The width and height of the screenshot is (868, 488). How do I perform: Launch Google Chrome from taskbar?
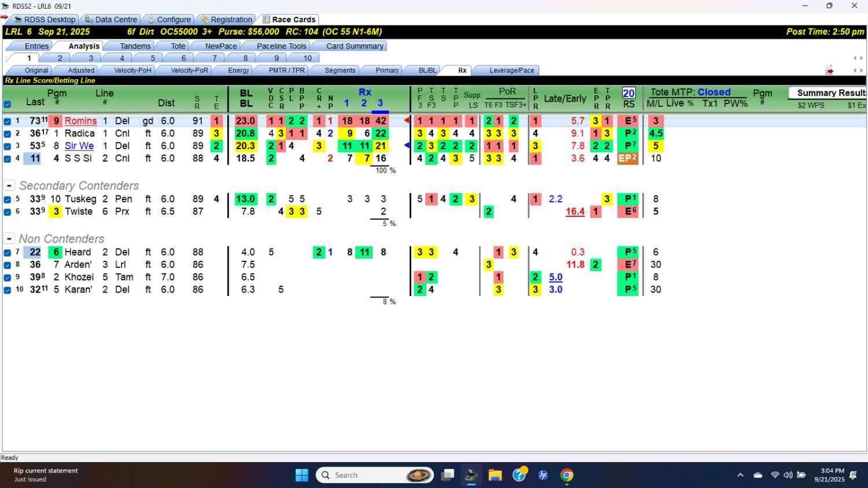tap(567, 475)
